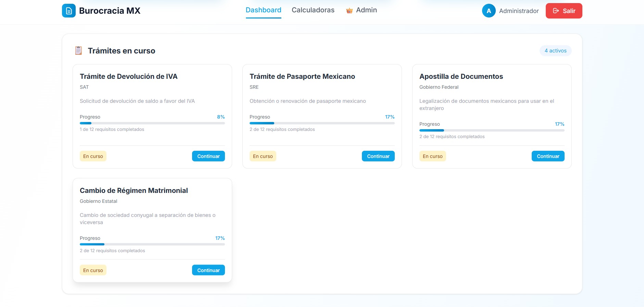Screen dimensions: 644x307
Task: Click 'Obtención o renovación de pasaporte mexicano'
Action: 308,101
